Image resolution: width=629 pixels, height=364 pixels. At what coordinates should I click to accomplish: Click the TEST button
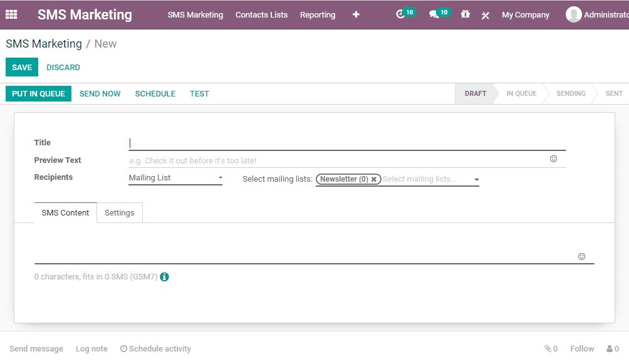[199, 93]
